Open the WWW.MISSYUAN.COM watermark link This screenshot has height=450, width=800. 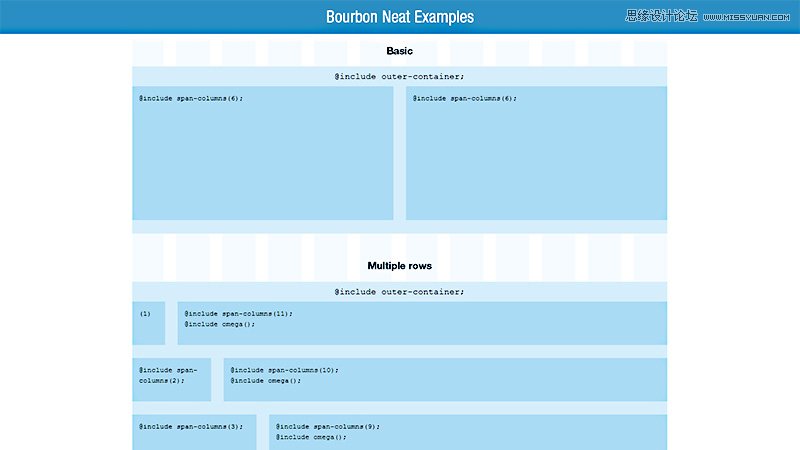coord(745,17)
